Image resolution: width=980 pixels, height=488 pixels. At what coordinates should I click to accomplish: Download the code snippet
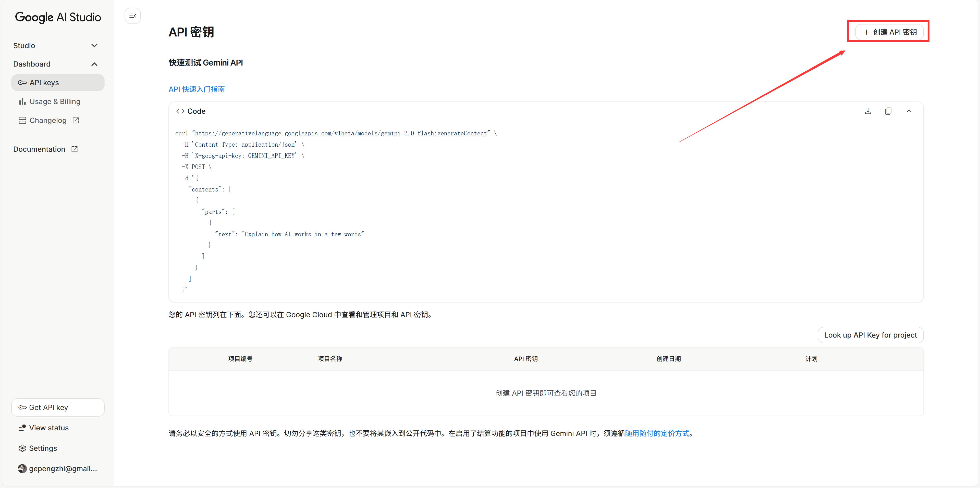868,111
